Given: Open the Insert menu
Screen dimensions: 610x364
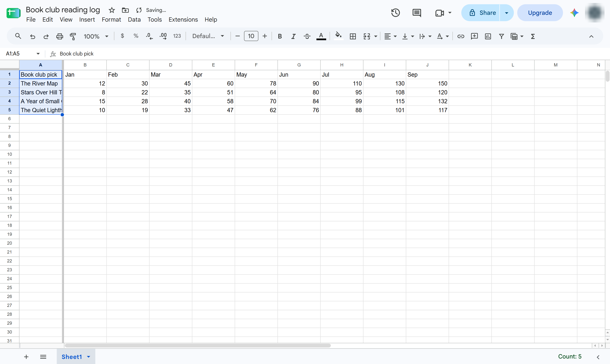Looking at the screenshot, I should 87,20.
